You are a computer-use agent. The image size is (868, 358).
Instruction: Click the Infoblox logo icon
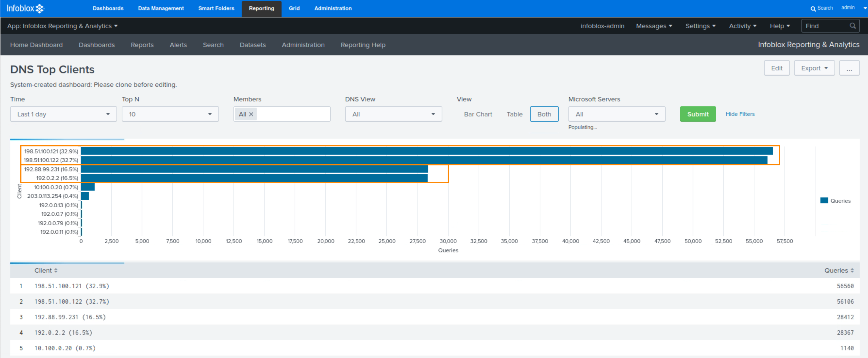coord(39,8)
